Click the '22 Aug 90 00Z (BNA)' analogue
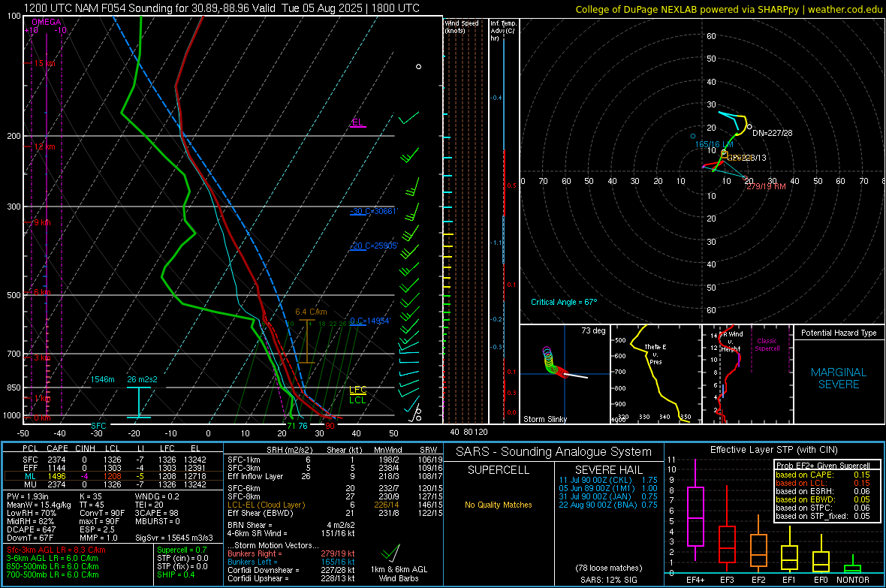This screenshot has width=886, height=588. pyautogui.click(x=608, y=505)
